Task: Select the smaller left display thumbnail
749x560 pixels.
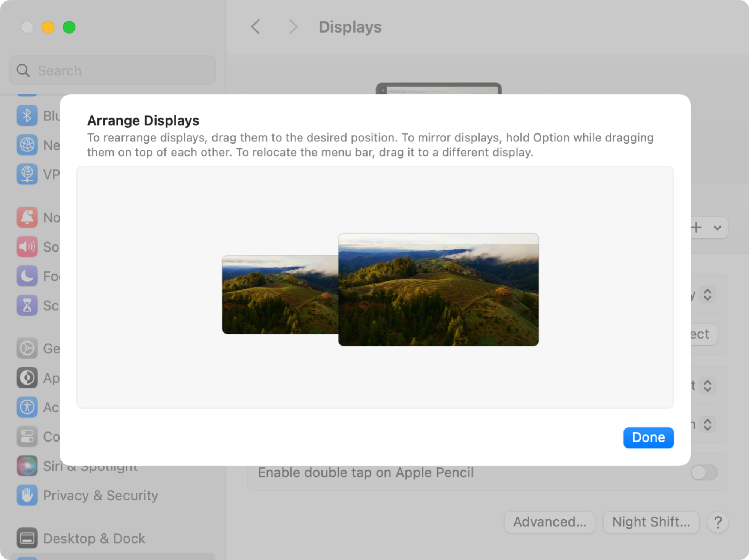Action: 280,295
